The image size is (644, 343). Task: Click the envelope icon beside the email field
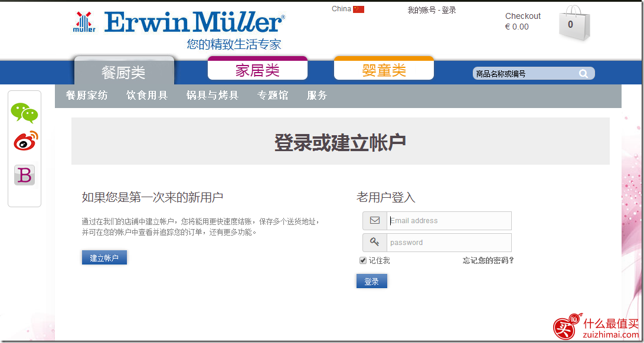[x=375, y=221]
